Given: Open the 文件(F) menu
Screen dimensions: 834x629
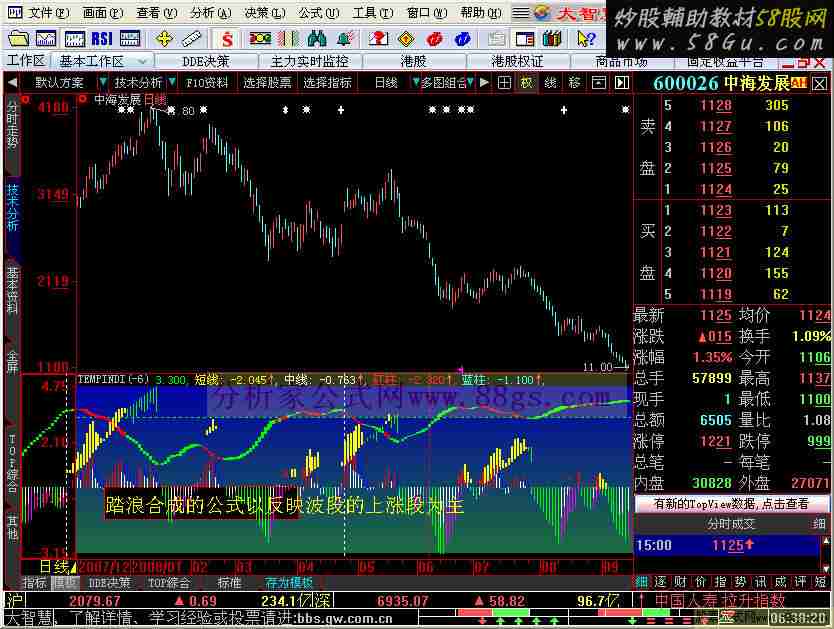Looking at the screenshot, I should point(48,12).
